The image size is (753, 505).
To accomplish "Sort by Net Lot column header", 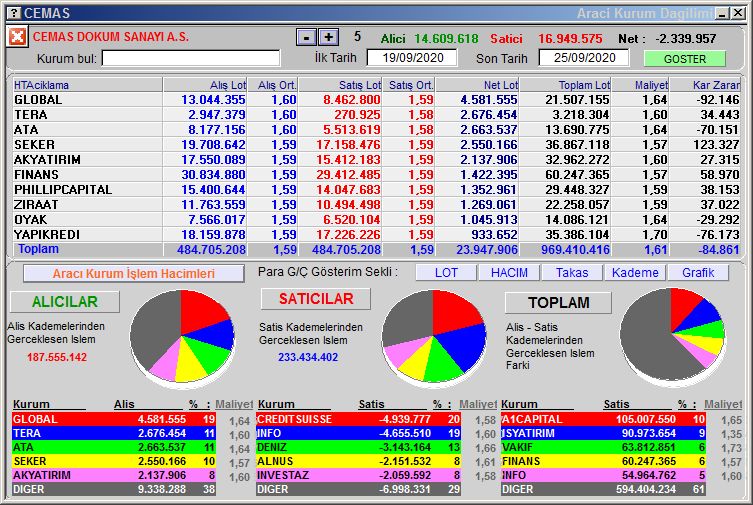I will (x=477, y=85).
